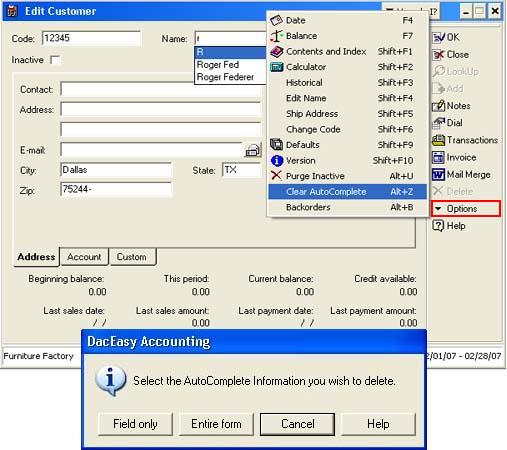
Task: Click the Field only button
Action: pyautogui.click(x=135, y=424)
